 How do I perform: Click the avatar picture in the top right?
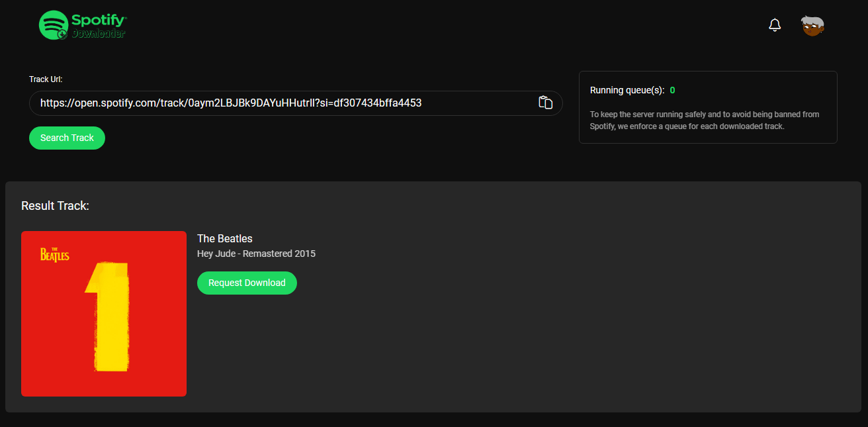tap(812, 24)
